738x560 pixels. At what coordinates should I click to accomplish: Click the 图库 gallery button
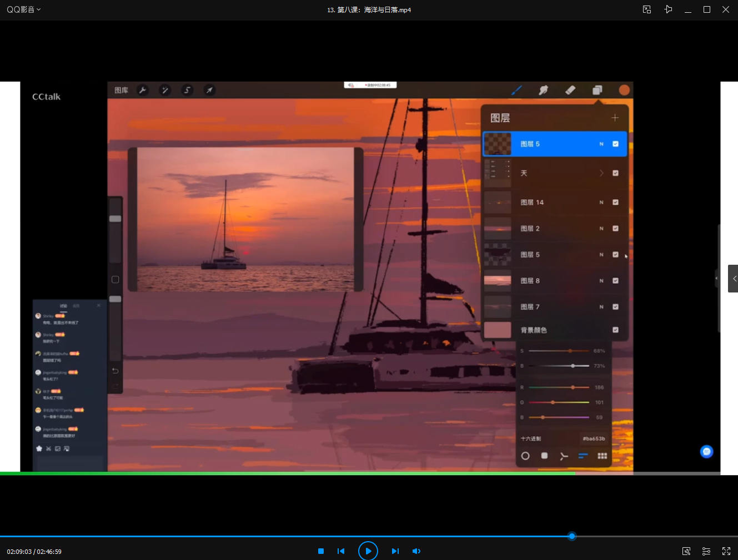[121, 90]
